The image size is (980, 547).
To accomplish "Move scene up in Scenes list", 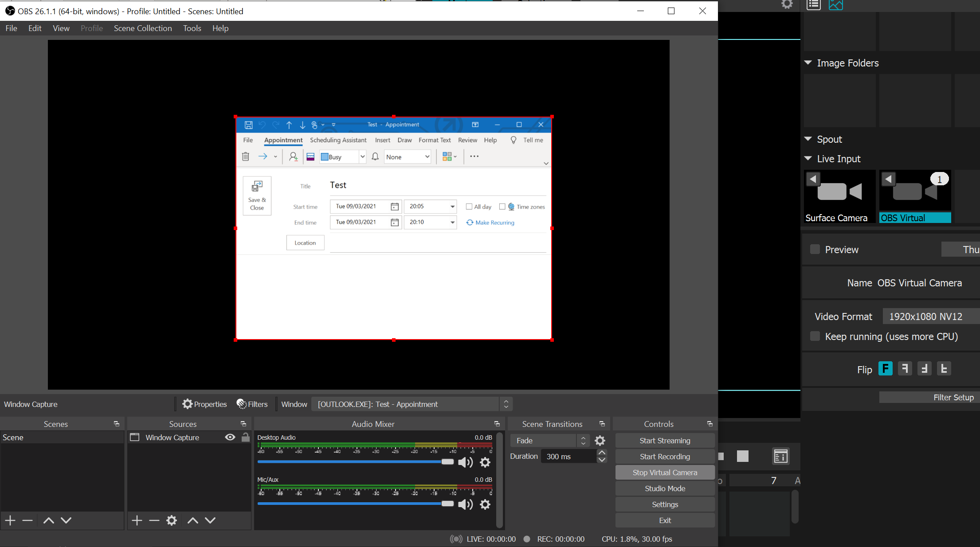I will [x=49, y=520].
